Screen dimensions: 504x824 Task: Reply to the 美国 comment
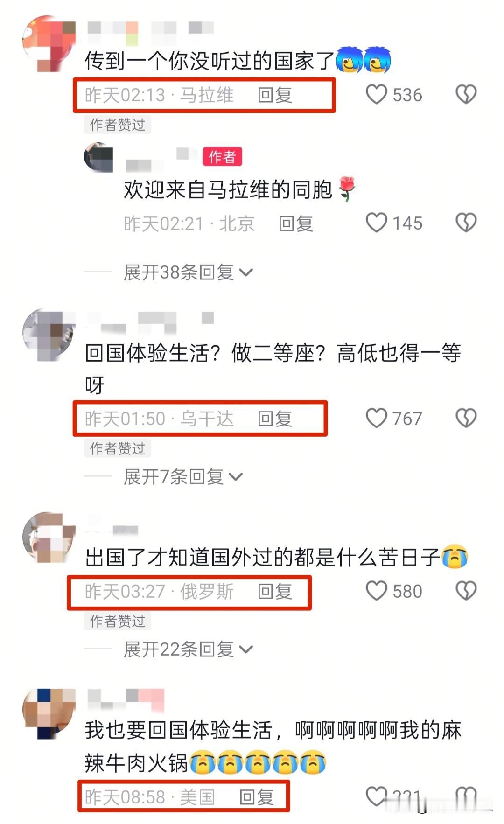[x=256, y=796]
